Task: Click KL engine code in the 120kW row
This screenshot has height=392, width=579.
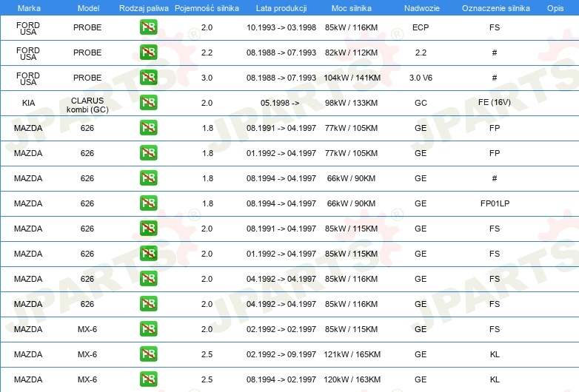Action: point(495,379)
